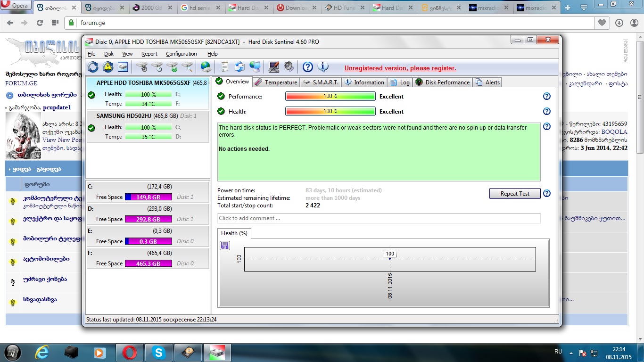The height and width of the screenshot is (362, 644).
Task: Click the envelope with arrows toolbar icon
Action: [240, 67]
